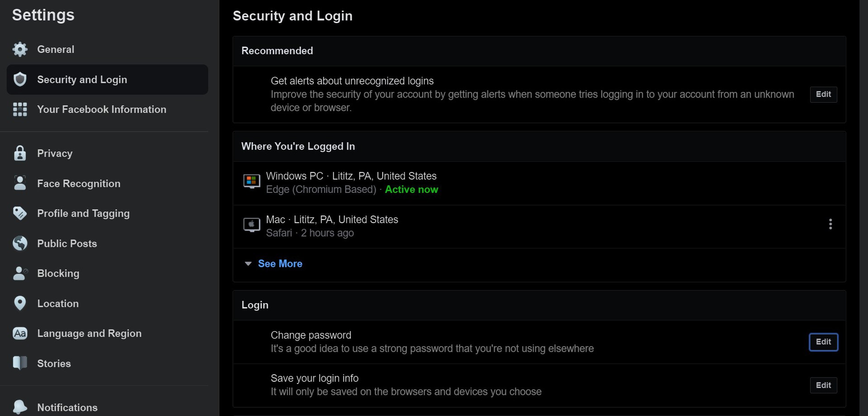Click the Windows PC device icon
Screen dimensions: 868x416
click(252, 182)
